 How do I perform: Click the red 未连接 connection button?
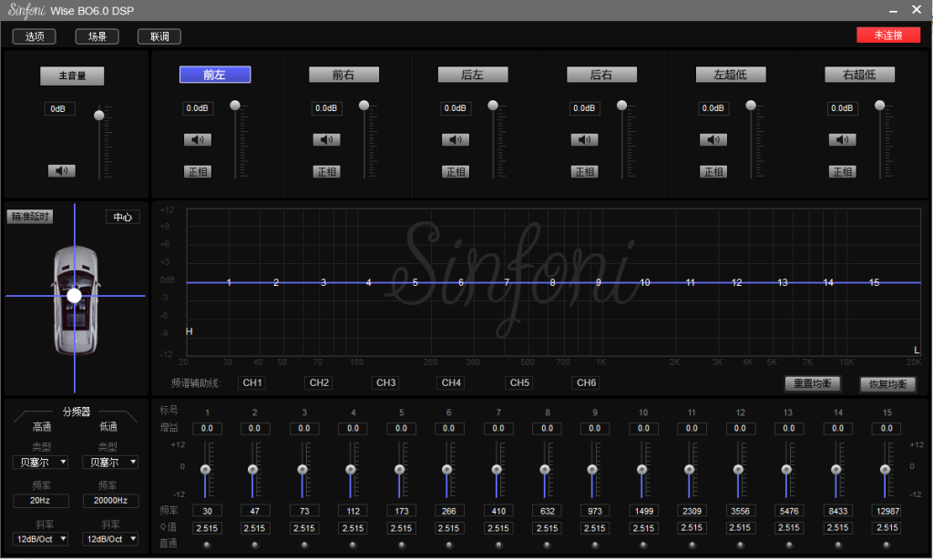[888, 36]
